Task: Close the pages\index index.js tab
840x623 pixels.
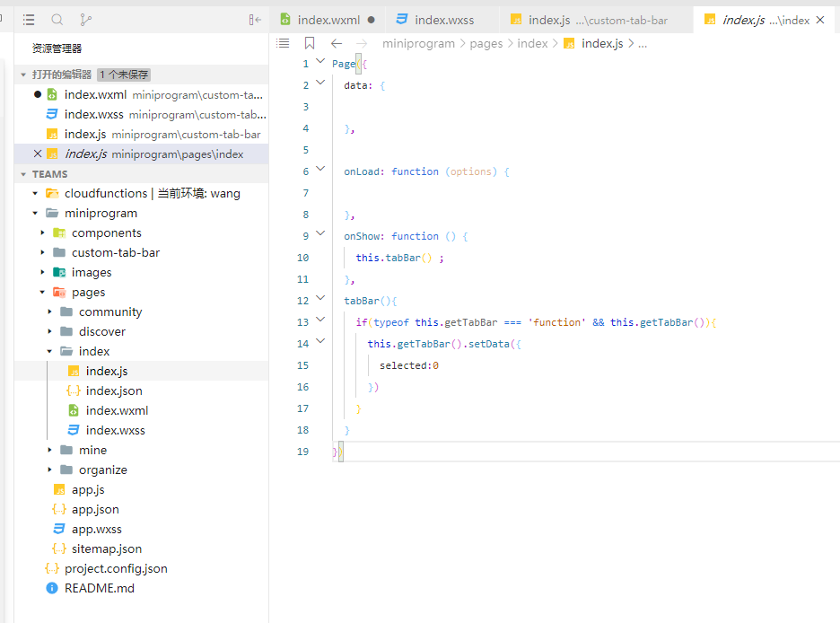Action: tap(820, 20)
